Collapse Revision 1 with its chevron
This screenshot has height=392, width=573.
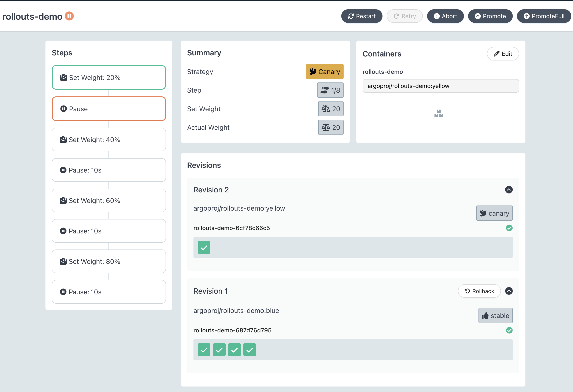[509, 291]
